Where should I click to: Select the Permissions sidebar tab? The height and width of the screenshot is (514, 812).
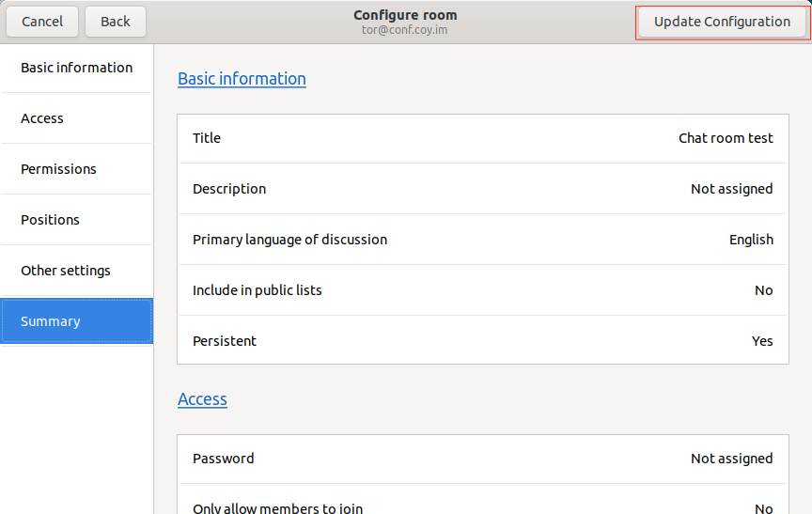pyautogui.click(x=76, y=169)
